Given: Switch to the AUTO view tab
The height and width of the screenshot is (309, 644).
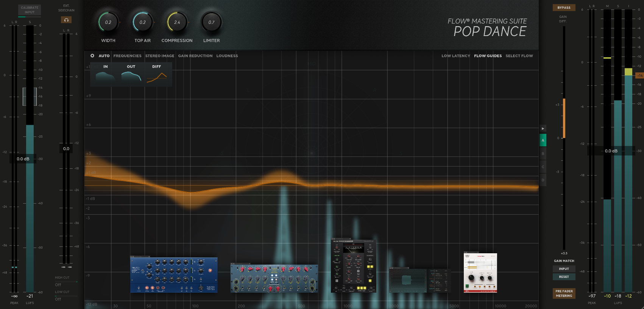Looking at the screenshot, I should click(x=104, y=56).
